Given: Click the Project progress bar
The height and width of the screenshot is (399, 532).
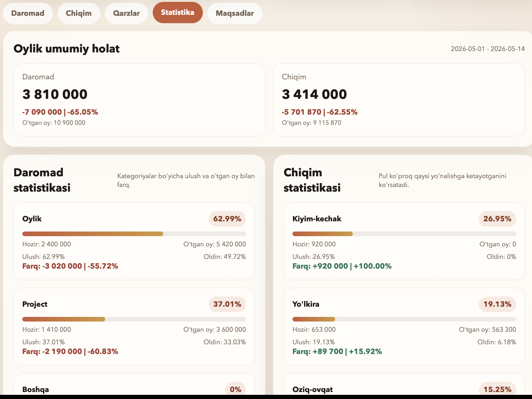Looking at the screenshot, I should point(134,319).
